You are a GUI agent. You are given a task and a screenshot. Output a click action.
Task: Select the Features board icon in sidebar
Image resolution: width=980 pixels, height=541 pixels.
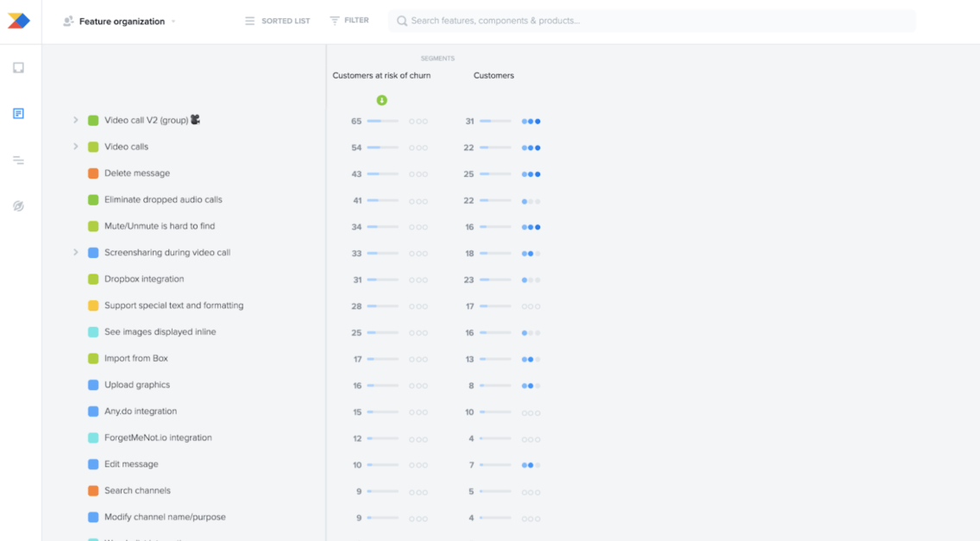[17, 113]
